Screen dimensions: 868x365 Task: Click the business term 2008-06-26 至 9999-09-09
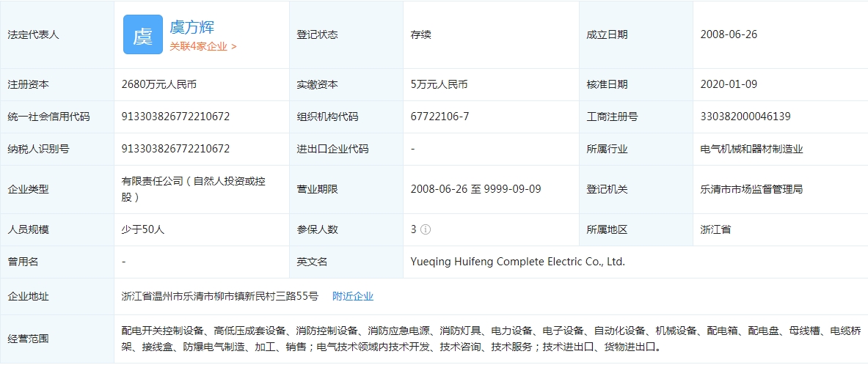pyautogui.click(x=475, y=189)
